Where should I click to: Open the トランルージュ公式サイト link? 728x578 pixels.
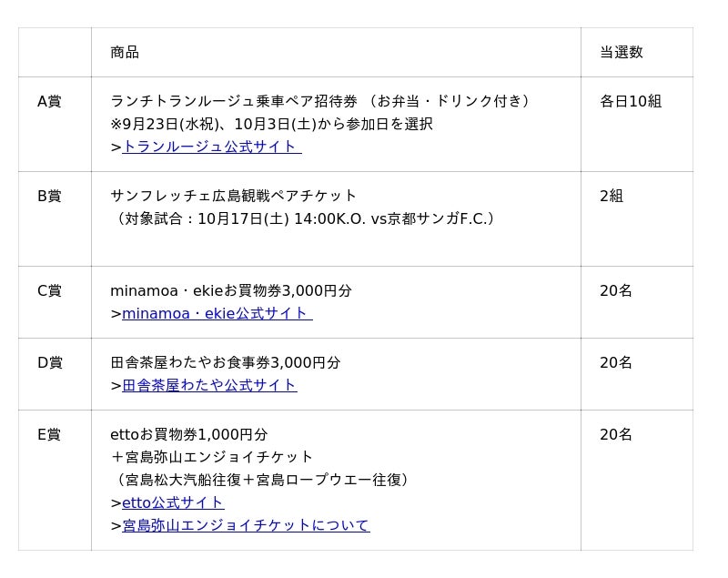[x=212, y=147]
